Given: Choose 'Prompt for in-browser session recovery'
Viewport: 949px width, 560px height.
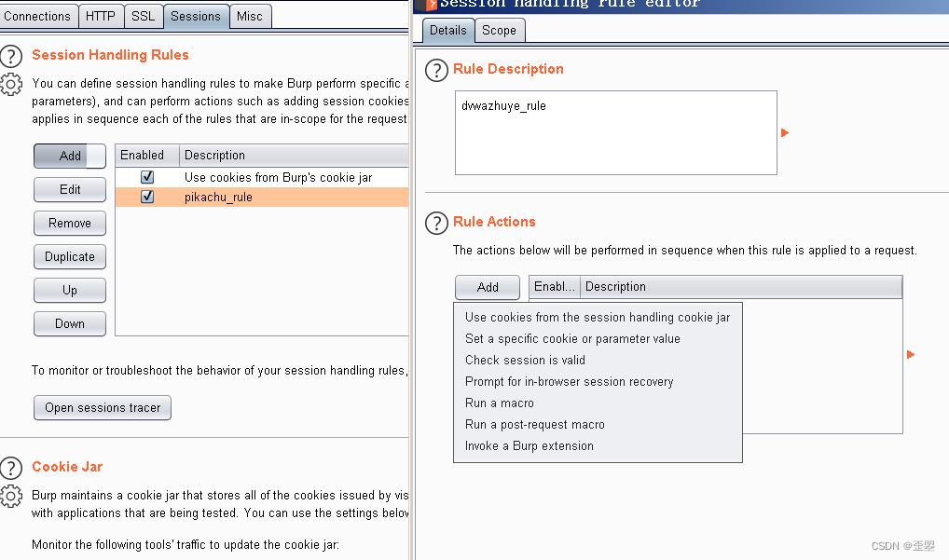Looking at the screenshot, I should click(598, 382).
